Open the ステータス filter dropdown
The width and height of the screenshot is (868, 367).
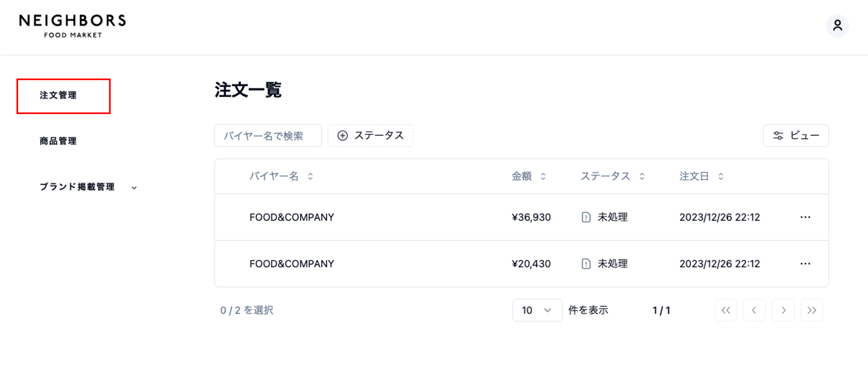(x=370, y=135)
